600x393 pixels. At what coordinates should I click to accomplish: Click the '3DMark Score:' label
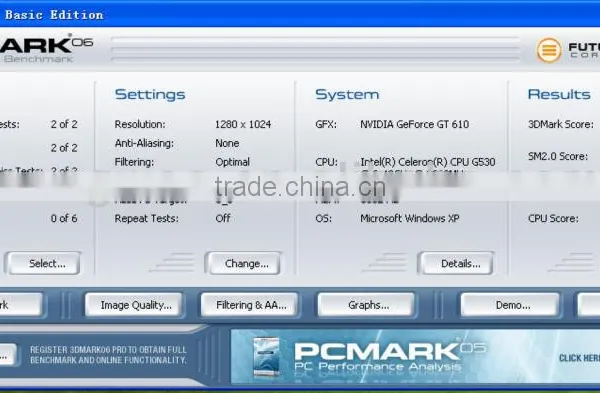(561, 124)
